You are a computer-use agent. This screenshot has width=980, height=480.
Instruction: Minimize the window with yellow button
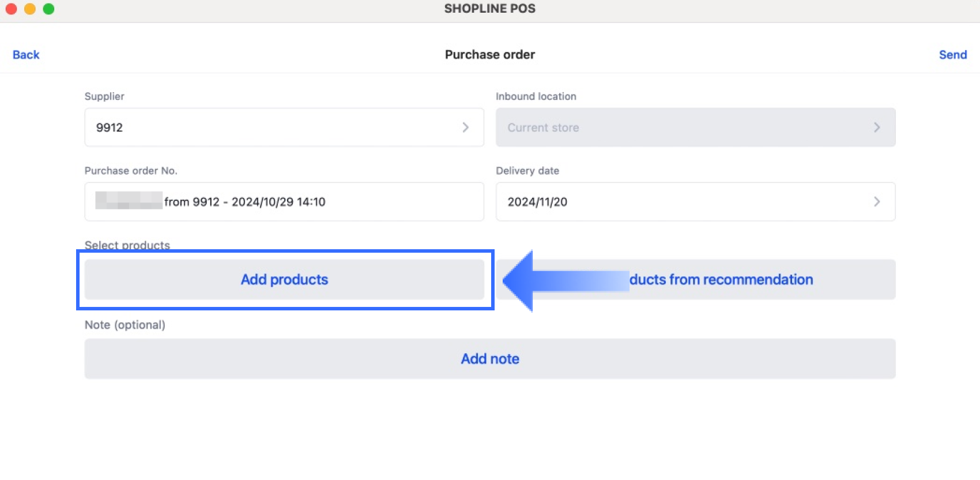coord(30,9)
